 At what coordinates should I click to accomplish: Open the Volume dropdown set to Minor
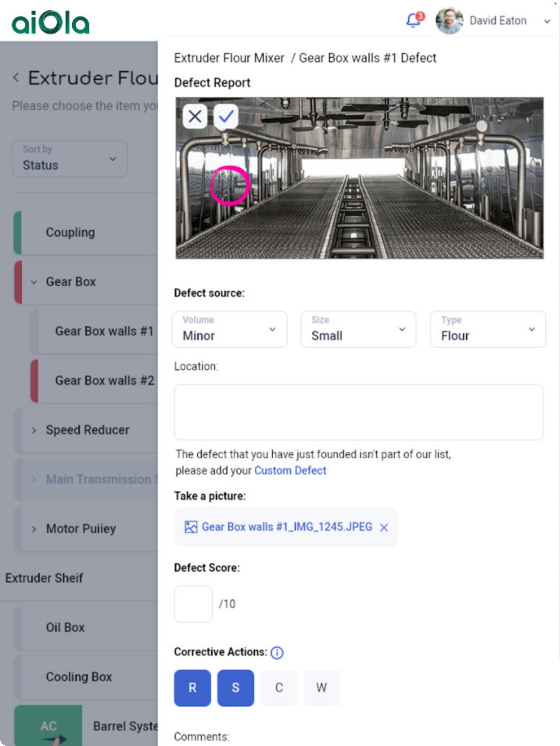pos(230,329)
